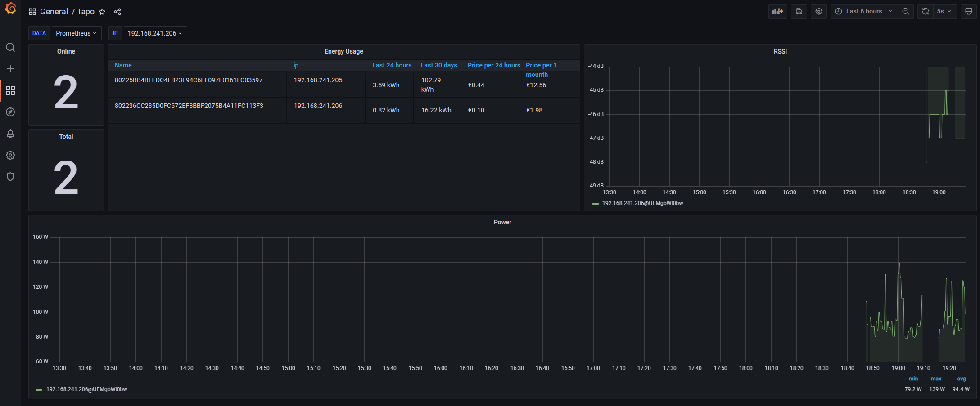Viewport: 980px width, 406px height.
Task: Toggle kiosk view mode monitor icon
Action: pos(968,12)
